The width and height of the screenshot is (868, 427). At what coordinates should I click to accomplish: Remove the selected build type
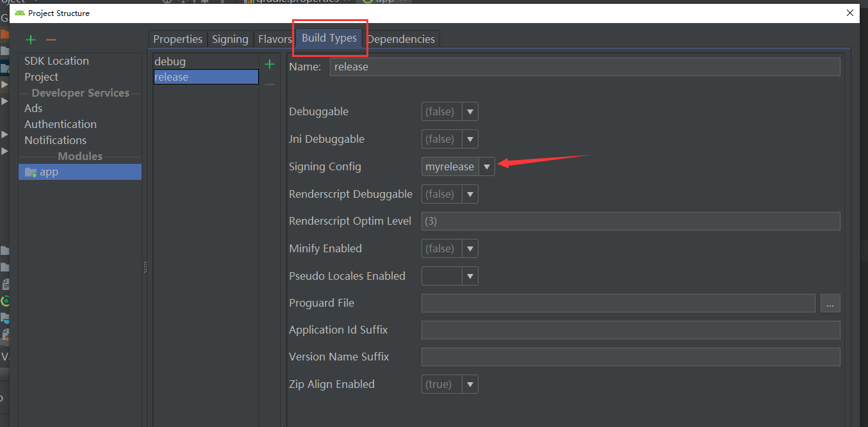(x=270, y=85)
